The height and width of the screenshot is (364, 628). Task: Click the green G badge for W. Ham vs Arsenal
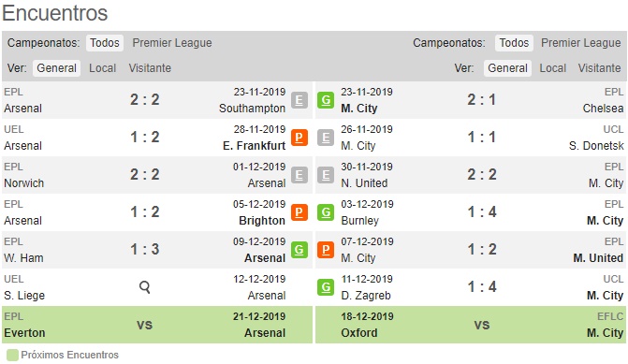(299, 250)
